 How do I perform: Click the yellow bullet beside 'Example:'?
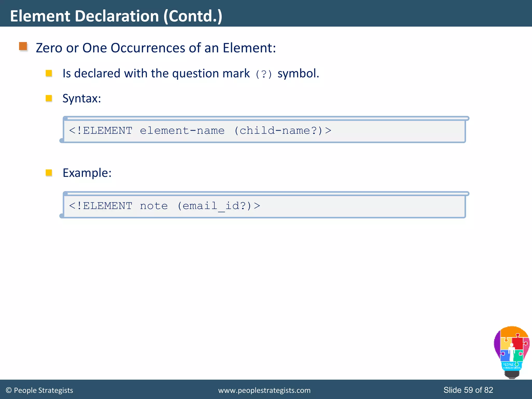click(x=49, y=173)
